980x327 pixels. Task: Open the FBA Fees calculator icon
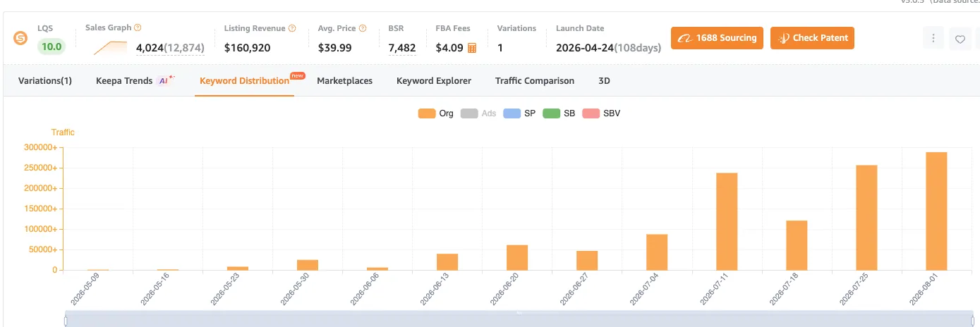pyautogui.click(x=472, y=48)
